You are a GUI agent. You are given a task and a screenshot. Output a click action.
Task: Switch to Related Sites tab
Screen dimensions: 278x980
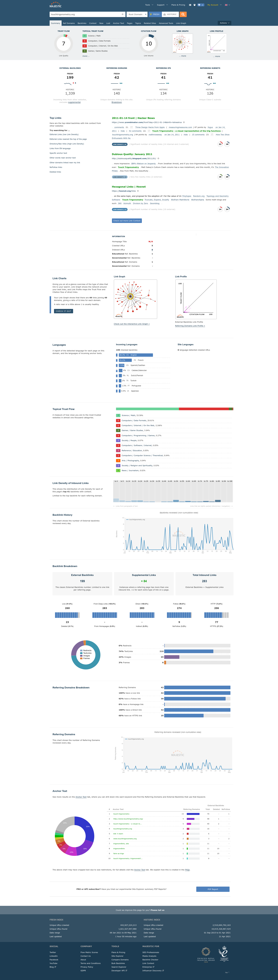click(x=150, y=23)
